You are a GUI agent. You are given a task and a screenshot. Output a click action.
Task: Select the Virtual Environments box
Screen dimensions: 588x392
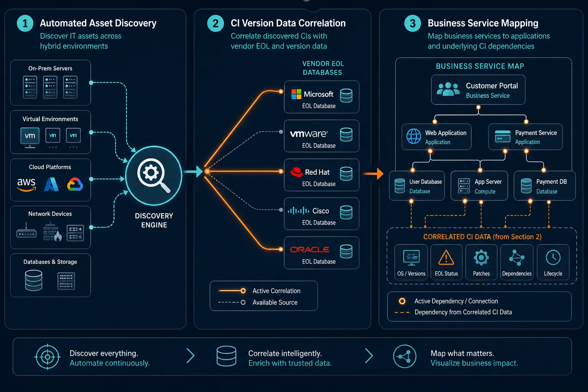51,132
